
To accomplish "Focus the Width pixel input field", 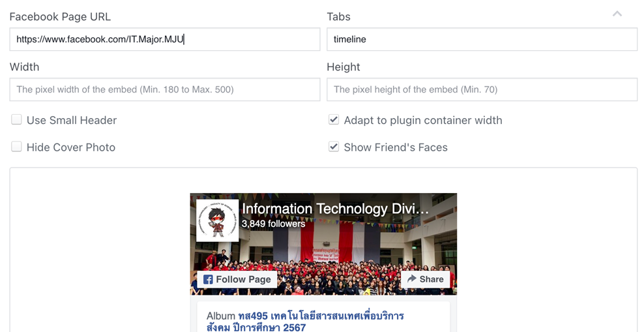I will [x=165, y=89].
